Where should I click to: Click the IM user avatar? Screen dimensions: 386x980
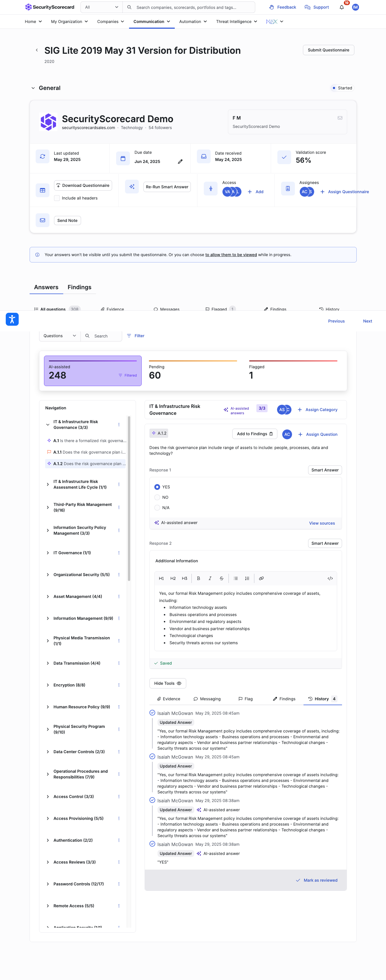tap(355, 7)
